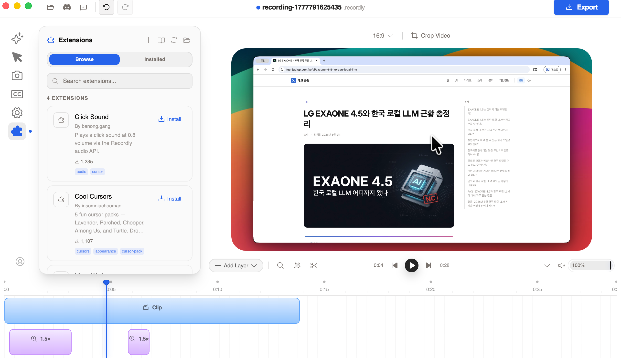The height and width of the screenshot is (364, 621).
Task: Click the 0:15 timeline marker
Action: [324, 289]
